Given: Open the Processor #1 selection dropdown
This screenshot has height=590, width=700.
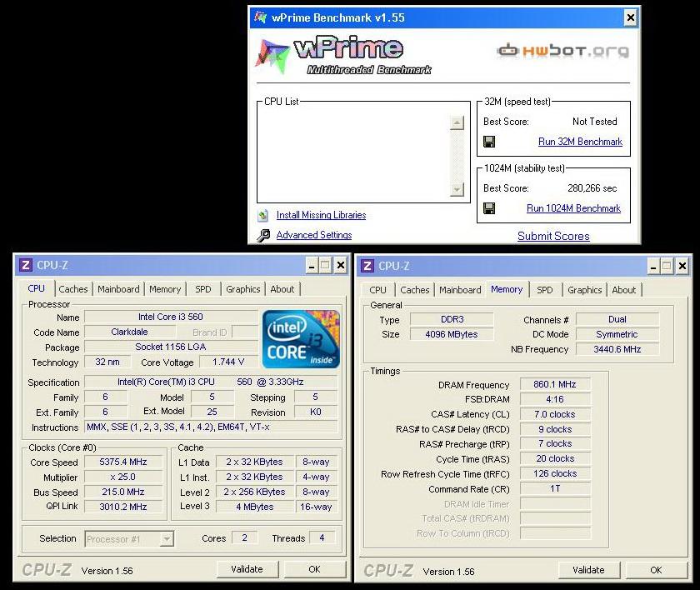Looking at the screenshot, I should (x=167, y=539).
